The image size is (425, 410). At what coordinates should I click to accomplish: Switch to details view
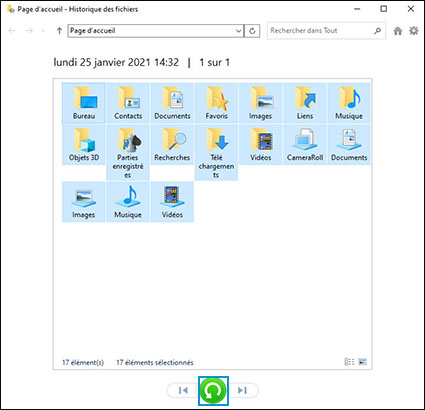coord(349,362)
